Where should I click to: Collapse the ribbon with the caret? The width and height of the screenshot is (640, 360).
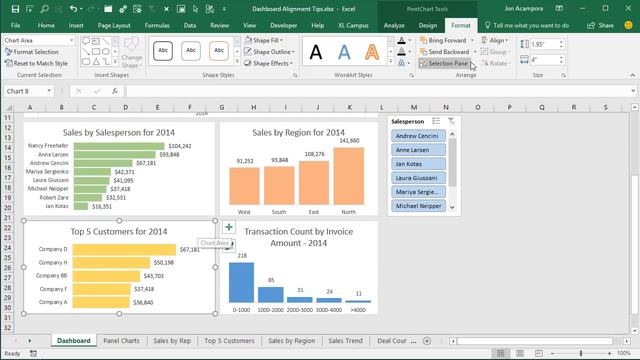(632, 75)
